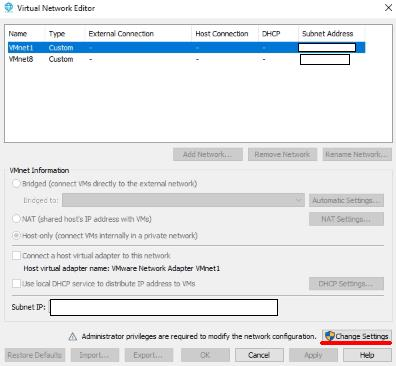Click the Remove Network button
The image size is (396, 366).
click(x=282, y=155)
